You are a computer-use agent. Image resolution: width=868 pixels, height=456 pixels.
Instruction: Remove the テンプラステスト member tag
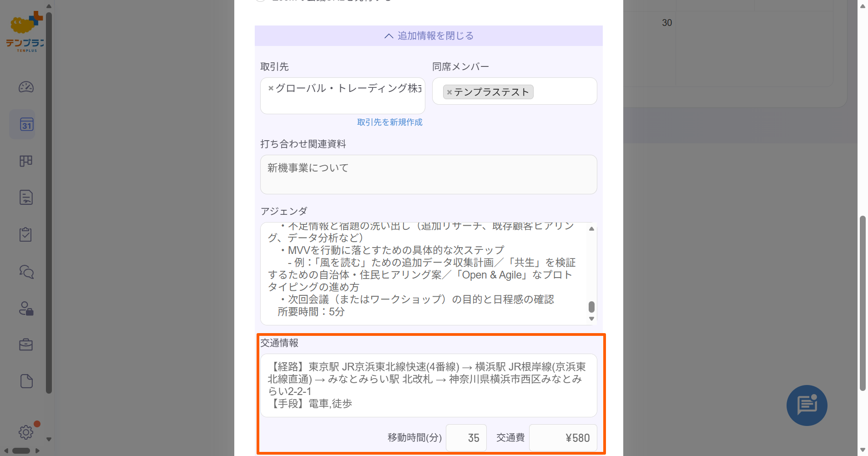pyautogui.click(x=450, y=91)
